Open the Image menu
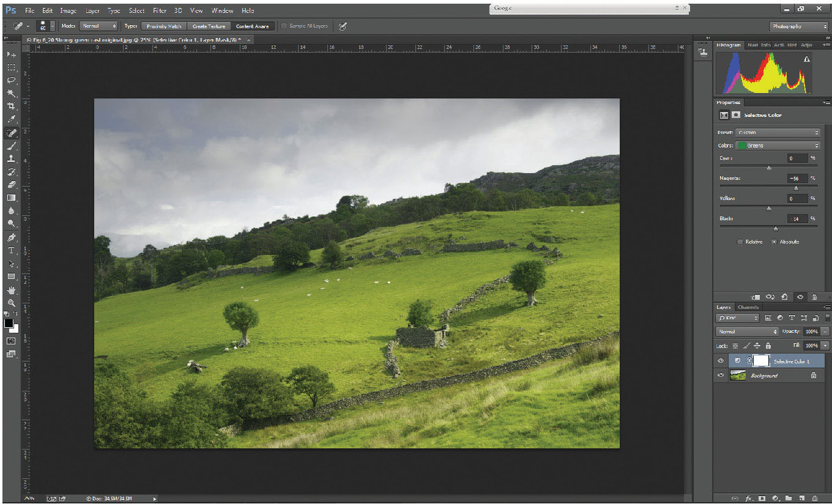The height and width of the screenshot is (504, 832). click(69, 10)
